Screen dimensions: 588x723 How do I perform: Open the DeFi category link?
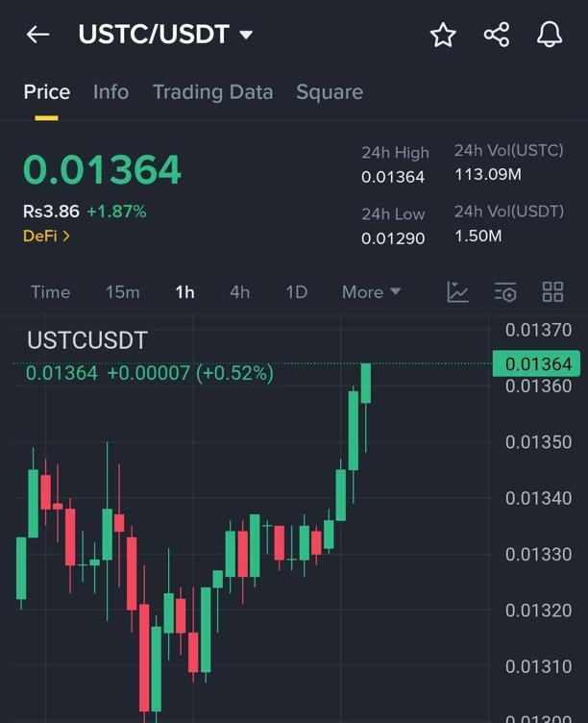(46, 236)
